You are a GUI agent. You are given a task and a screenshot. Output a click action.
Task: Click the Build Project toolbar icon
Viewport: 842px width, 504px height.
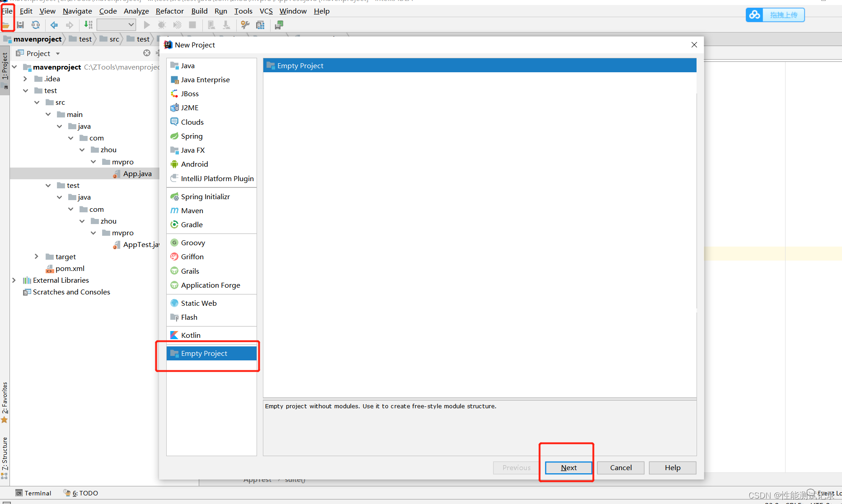coord(88,25)
